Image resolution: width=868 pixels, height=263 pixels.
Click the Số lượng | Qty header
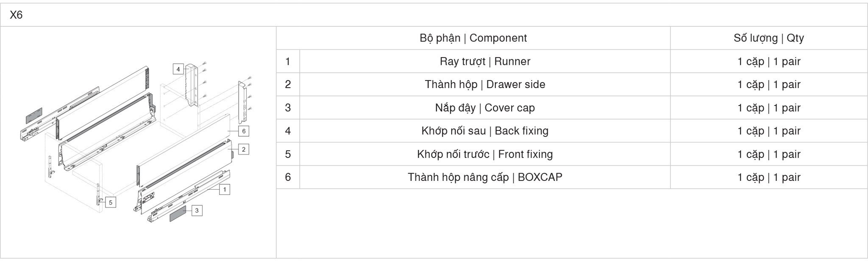click(769, 38)
